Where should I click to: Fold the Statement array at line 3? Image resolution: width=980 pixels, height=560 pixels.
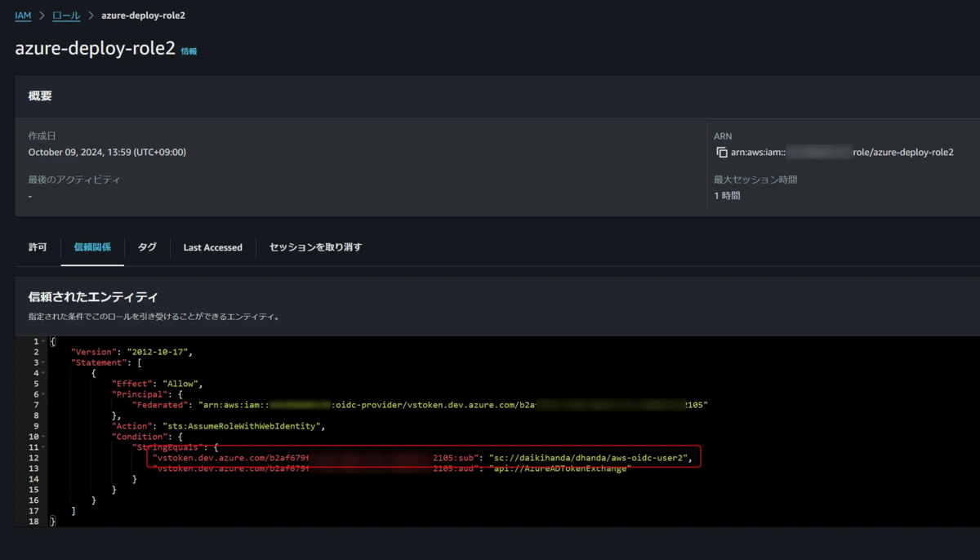coord(42,362)
